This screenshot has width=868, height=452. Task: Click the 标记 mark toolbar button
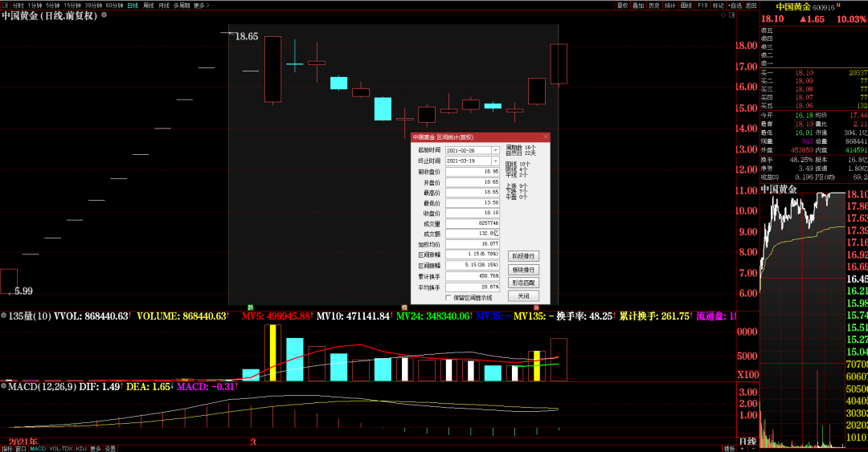(x=719, y=5)
